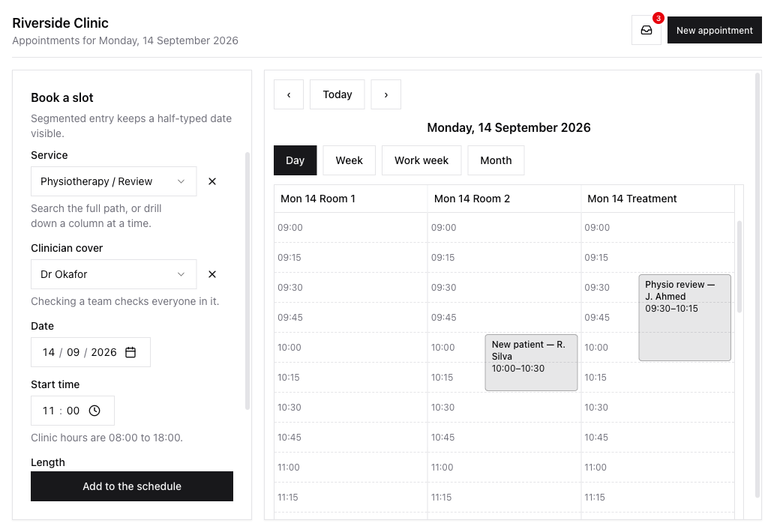This screenshot has height=532, width=774.
Task: Switch to Month view
Action: 496,160
